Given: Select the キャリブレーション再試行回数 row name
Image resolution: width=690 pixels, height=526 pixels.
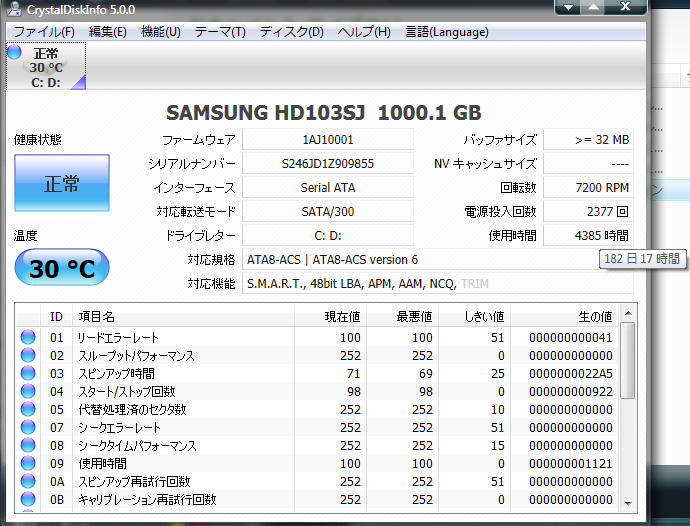Looking at the screenshot, I should point(147,500).
